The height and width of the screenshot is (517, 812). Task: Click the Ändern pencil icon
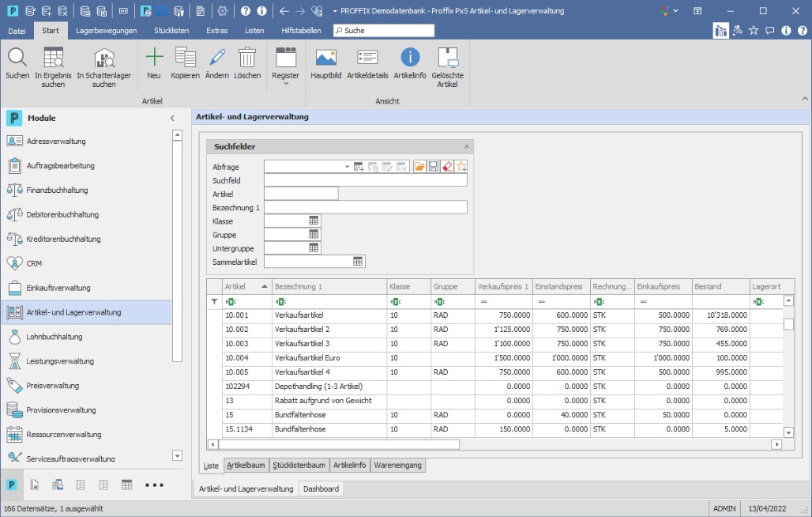[217, 57]
